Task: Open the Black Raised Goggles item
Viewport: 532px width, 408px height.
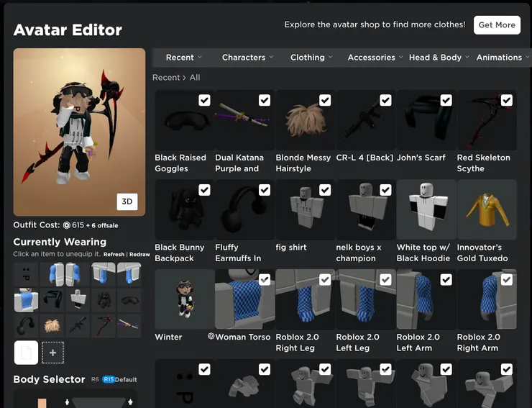Action: tap(185, 120)
